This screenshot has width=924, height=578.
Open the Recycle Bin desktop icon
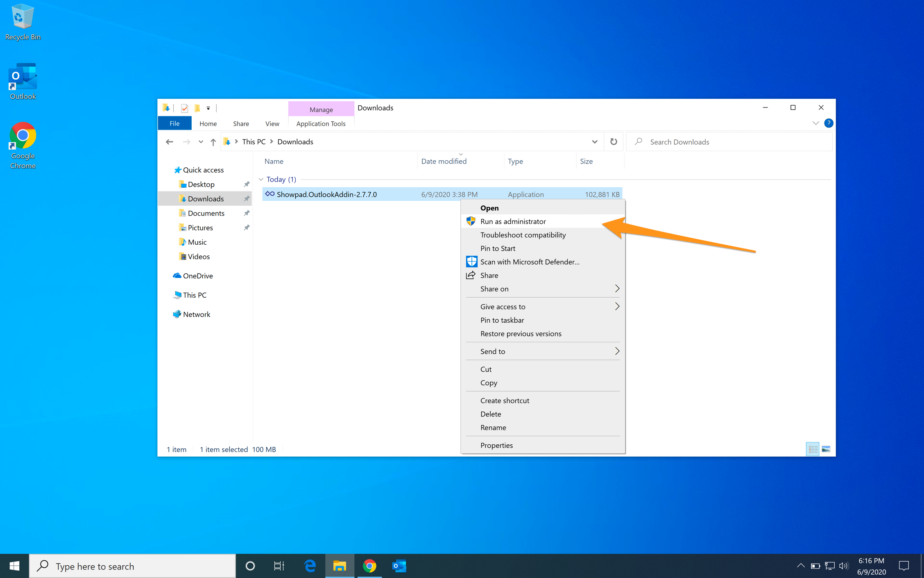(x=23, y=22)
